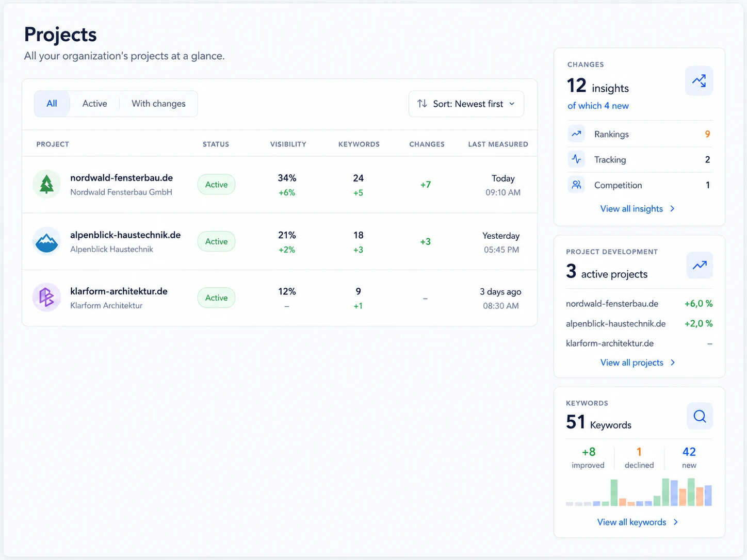Click the Active status badge for klarform-architektur.de

(x=216, y=298)
